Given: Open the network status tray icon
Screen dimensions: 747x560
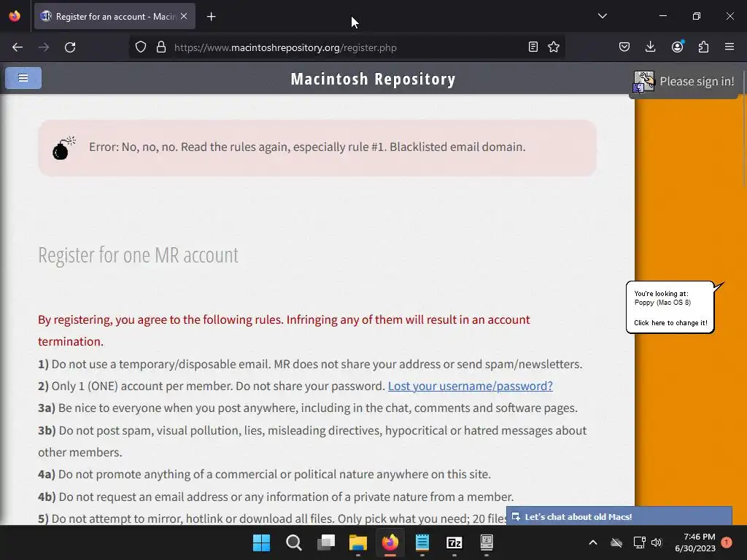Looking at the screenshot, I should click(639, 542).
